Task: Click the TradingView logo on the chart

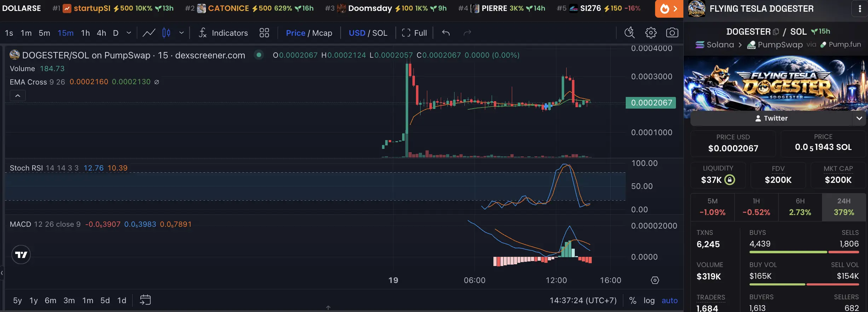Action: 21,255
